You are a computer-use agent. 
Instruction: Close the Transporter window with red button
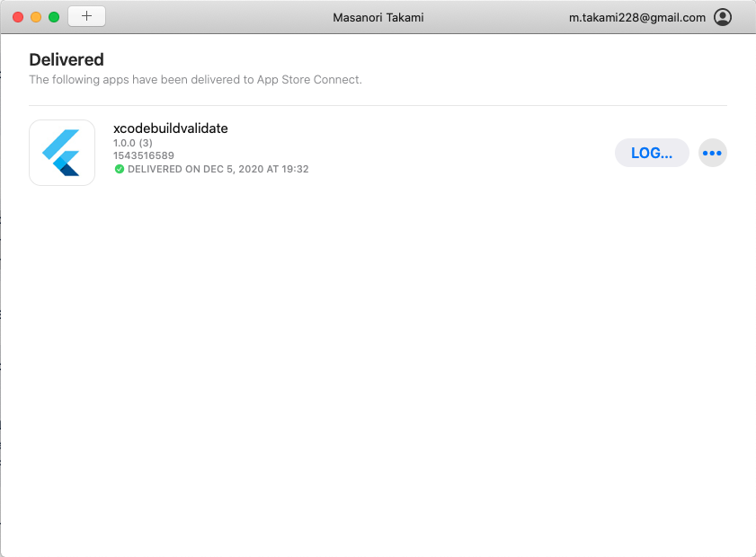(x=18, y=17)
